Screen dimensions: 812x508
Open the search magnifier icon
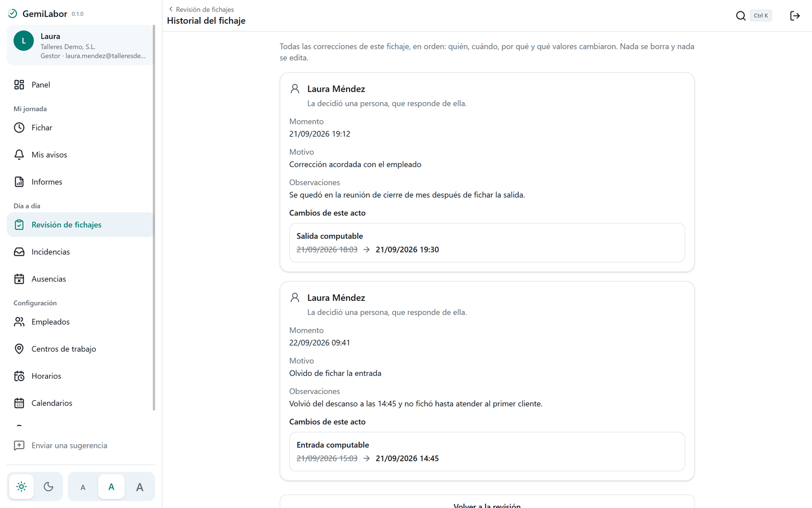tap(741, 16)
